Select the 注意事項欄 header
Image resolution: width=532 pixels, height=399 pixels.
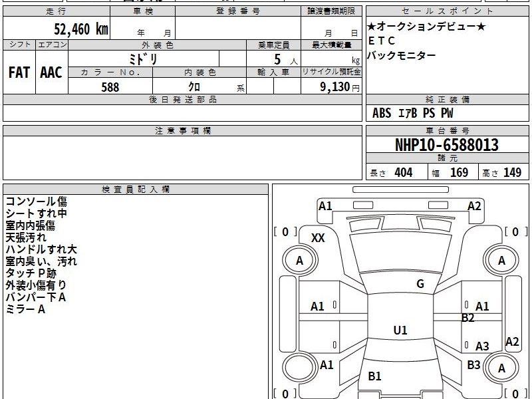pyautogui.click(x=183, y=130)
